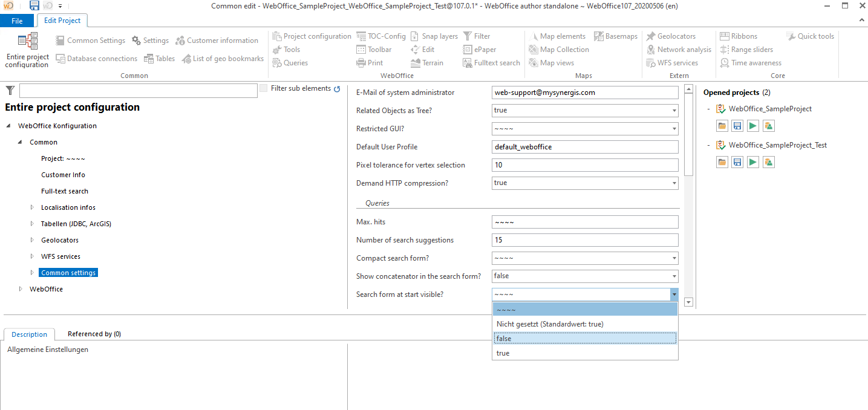868x410 pixels.
Task: Click the Common Settings ribbon button
Action: [x=90, y=40]
